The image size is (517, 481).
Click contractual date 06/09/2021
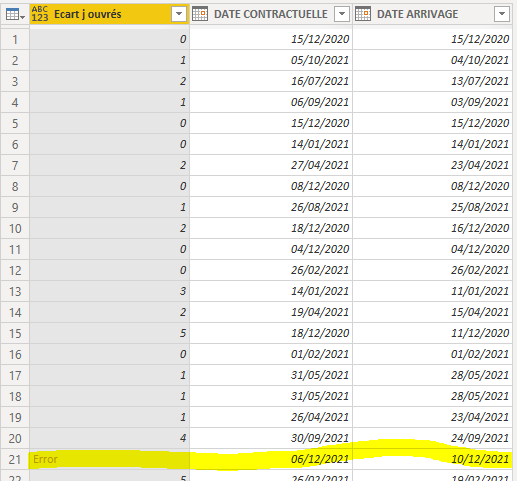271,102
